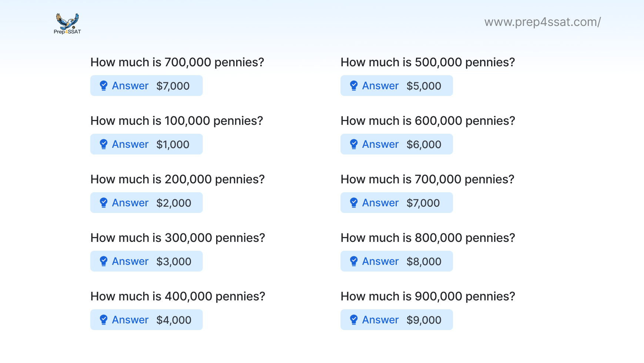Click lightbulb icon beside the $1,000 answer
Screen dimensions: 644x363
pos(104,144)
